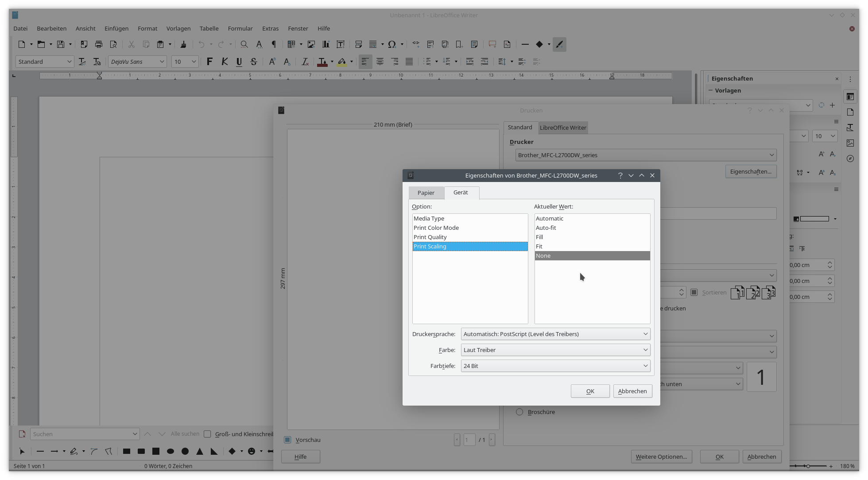
Task: Toggle formatting marks pilcrow icon
Action: pyautogui.click(x=274, y=44)
